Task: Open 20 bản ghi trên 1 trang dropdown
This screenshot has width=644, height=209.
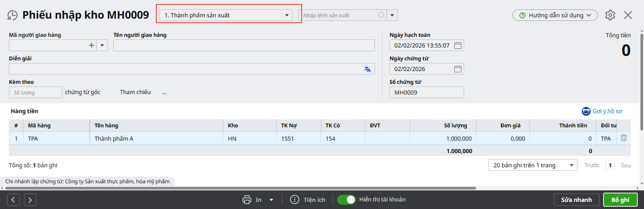Action: (x=533, y=165)
